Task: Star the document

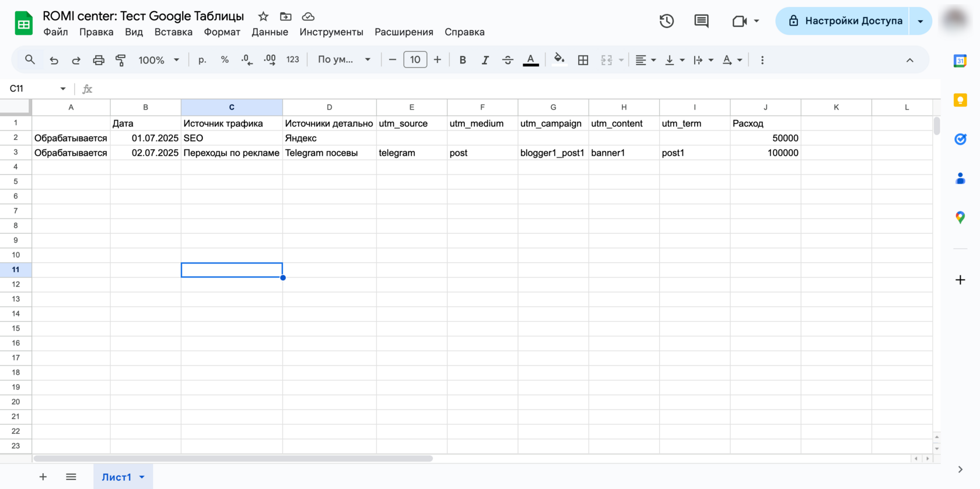Action: (x=263, y=16)
